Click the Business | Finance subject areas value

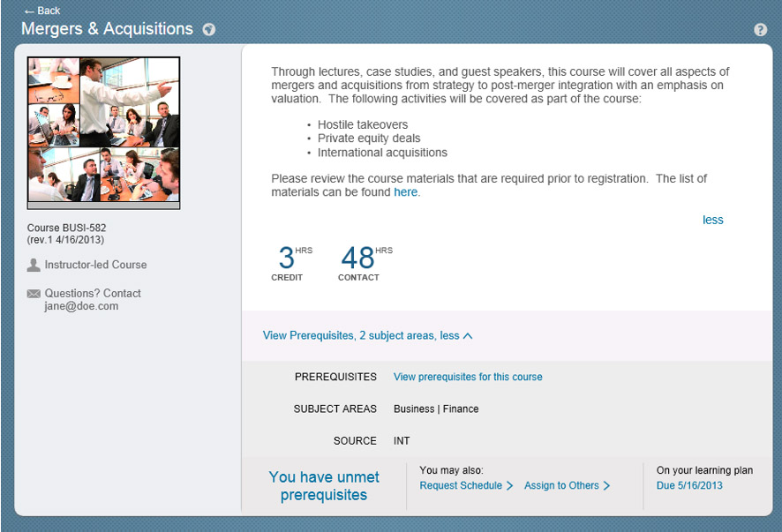[x=436, y=409]
